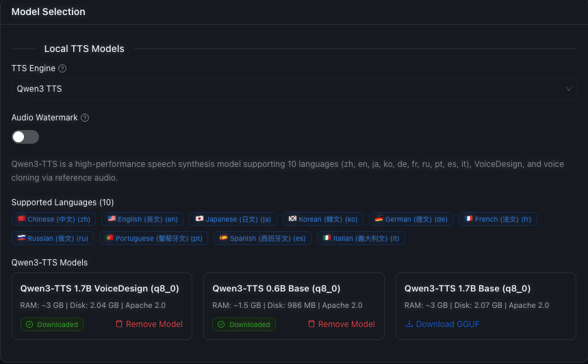
Task: Click the Qwen3-TTS Models label
Action: [x=49, y=263]
